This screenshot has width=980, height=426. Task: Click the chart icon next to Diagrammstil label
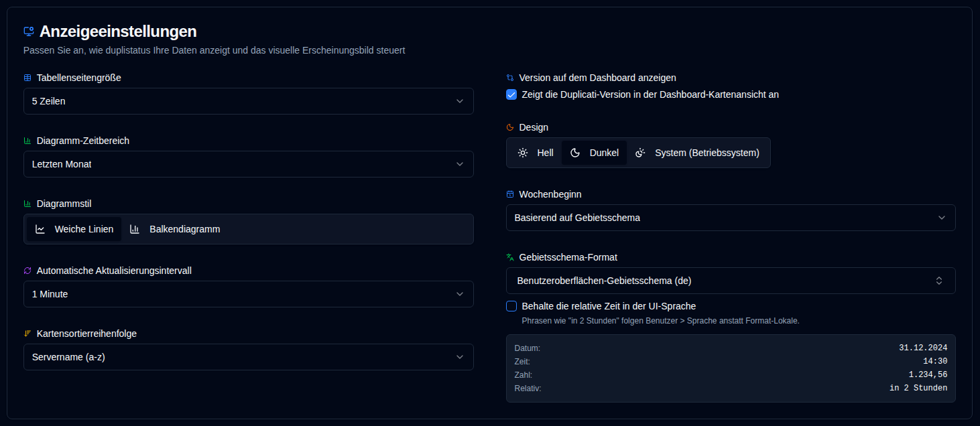27,204
